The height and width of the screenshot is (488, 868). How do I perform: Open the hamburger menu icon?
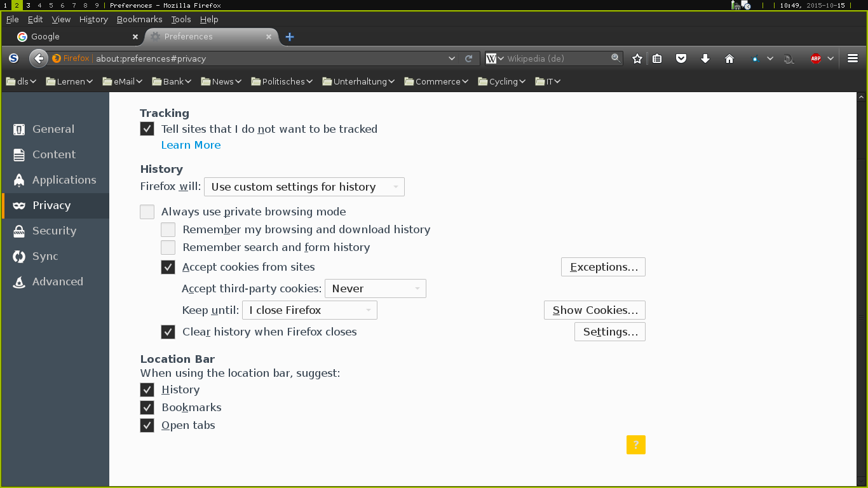[853, 58]
